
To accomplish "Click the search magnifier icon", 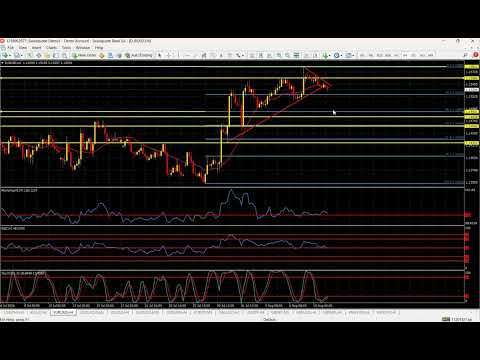I will pyautogui.click(x=465, y=55).
